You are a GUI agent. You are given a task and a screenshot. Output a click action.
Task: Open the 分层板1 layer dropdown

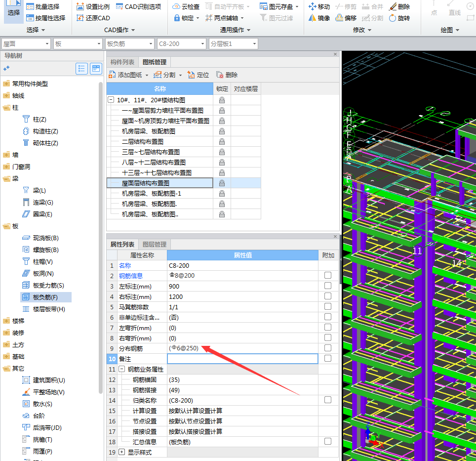tap(234, 44)
